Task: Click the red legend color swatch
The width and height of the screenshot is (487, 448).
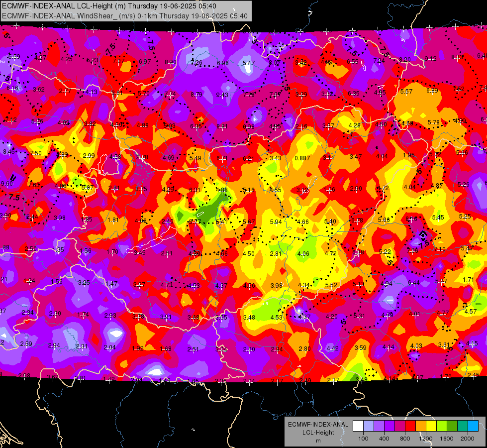Action: tap(410, 426)
